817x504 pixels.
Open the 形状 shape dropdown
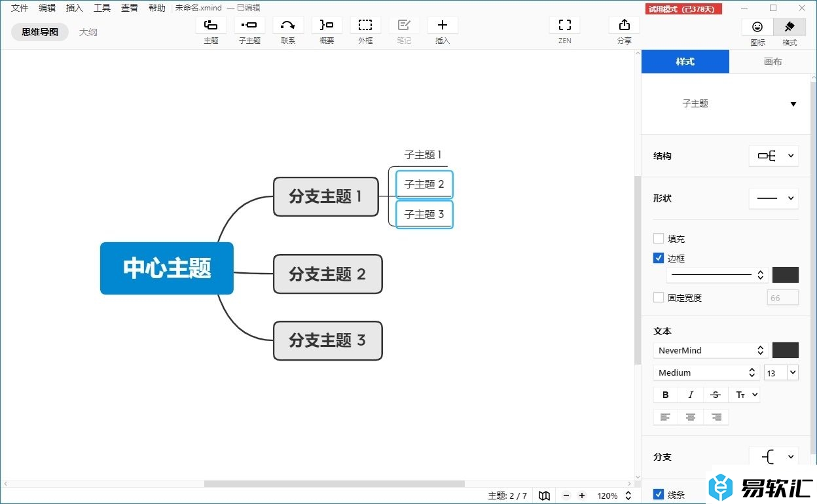click(x=774, y=198)
